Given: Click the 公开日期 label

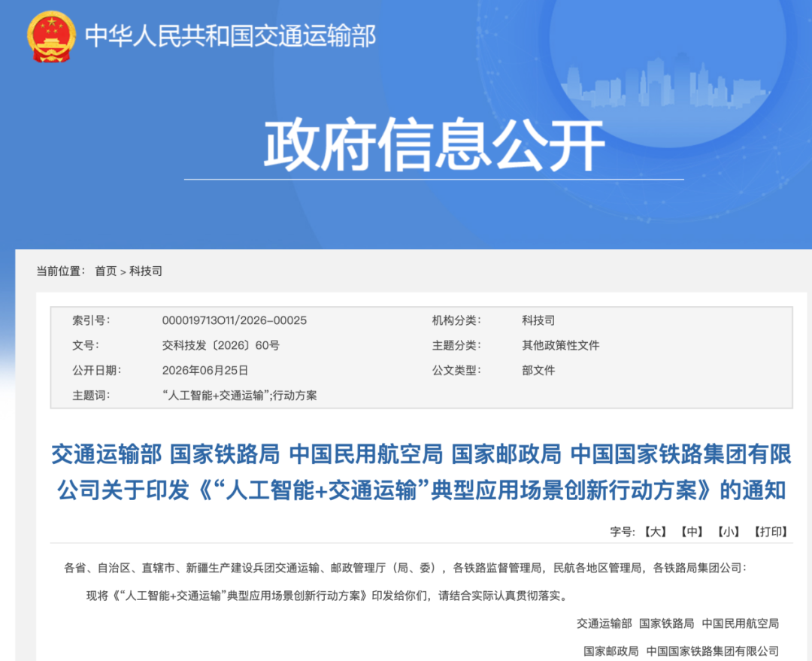Looking at the screenshot, I should (x=97, y=371).
